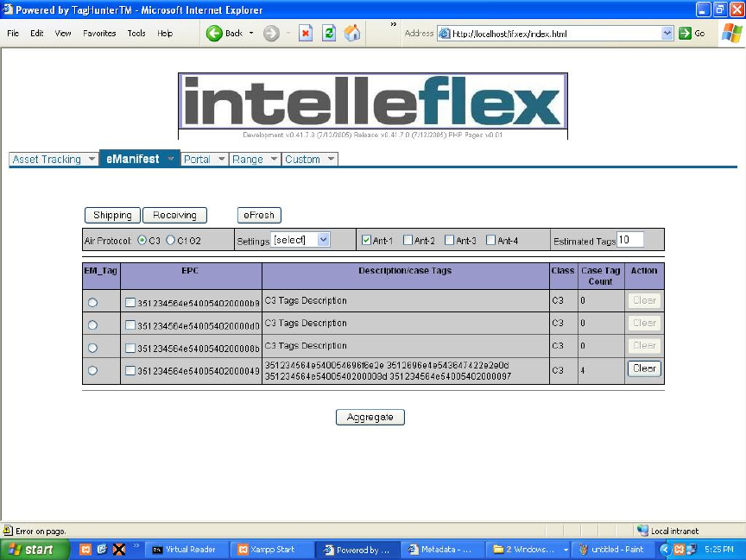Click the taskbar clock showing 5:25 PM
The image size is (746, 560).
click(718, 550)
